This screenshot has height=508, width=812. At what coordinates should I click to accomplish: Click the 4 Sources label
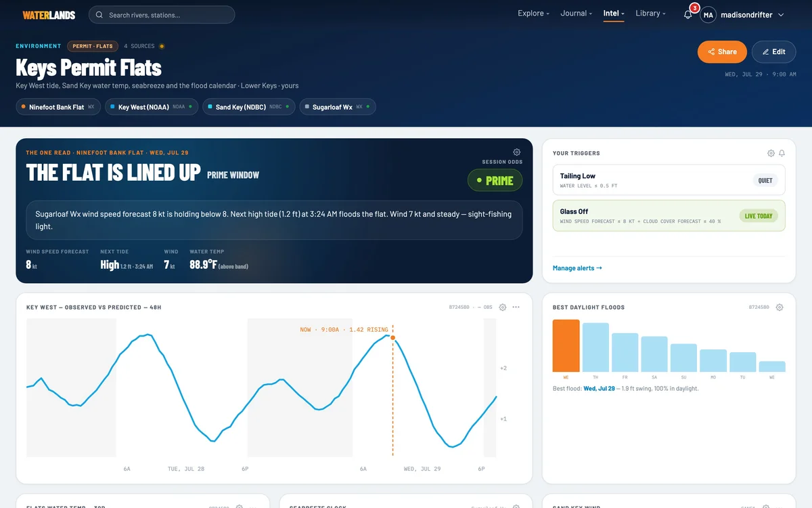[139, 46]
